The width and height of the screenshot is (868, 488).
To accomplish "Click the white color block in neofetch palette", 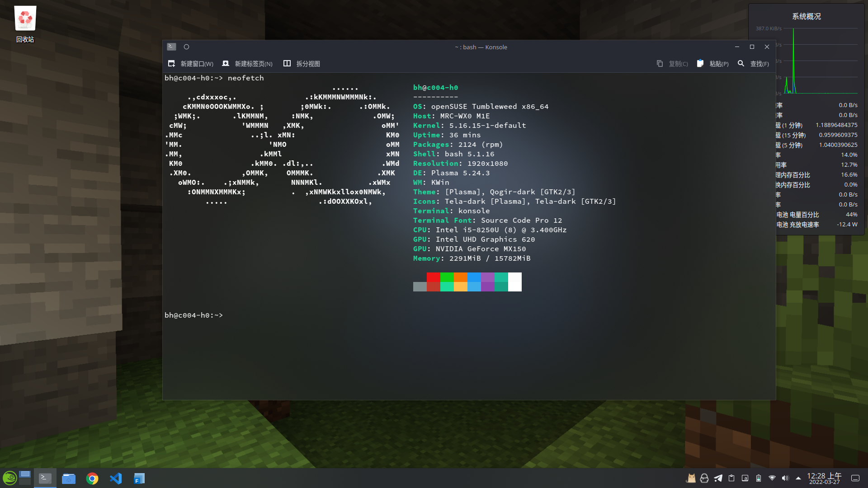I will (x=515, y=282).
